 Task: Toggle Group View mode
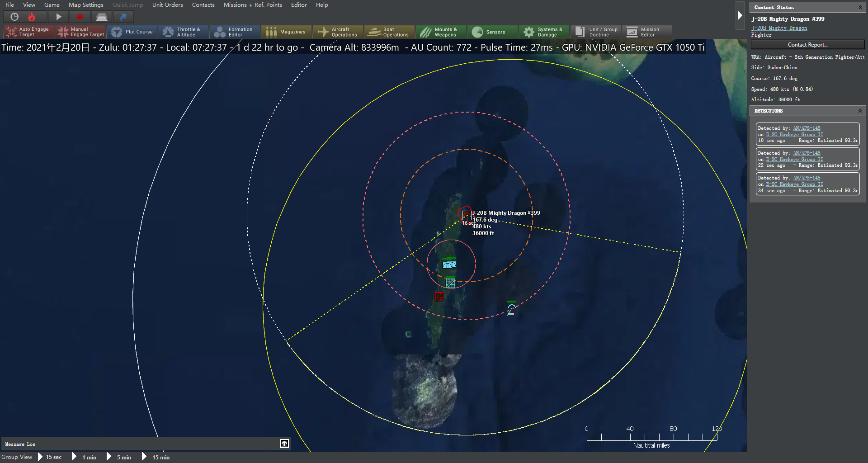click(17, 457)
